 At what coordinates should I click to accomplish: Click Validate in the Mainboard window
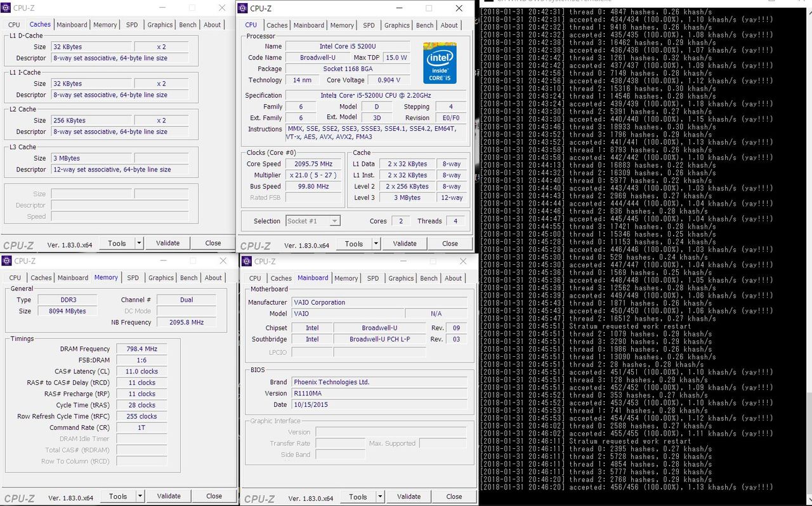pos(409,497)
